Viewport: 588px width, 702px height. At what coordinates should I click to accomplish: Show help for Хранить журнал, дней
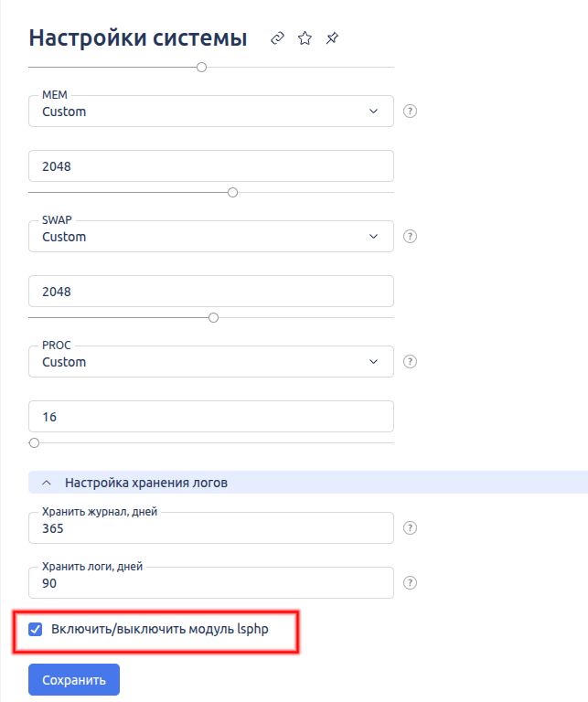pos(411,528)
